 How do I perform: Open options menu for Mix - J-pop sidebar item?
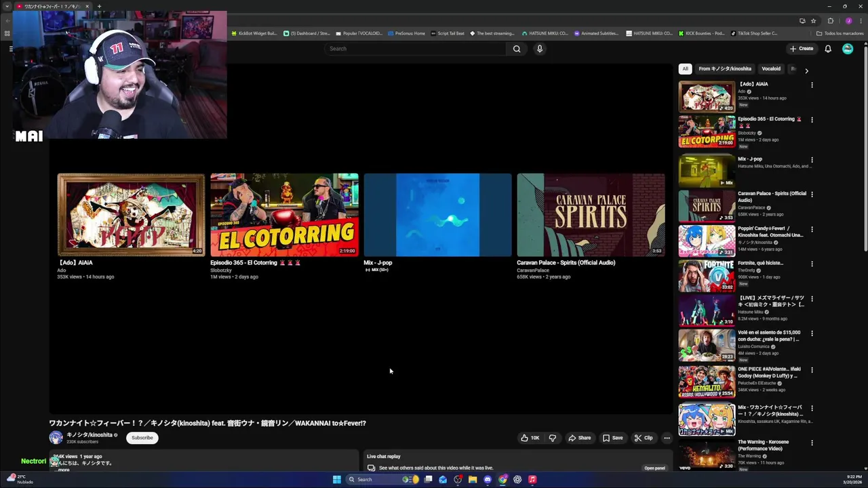coord(812,160)
